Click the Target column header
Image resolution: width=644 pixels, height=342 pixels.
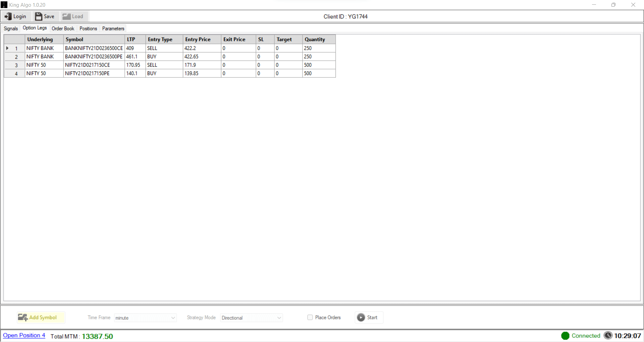click(288, 39)
